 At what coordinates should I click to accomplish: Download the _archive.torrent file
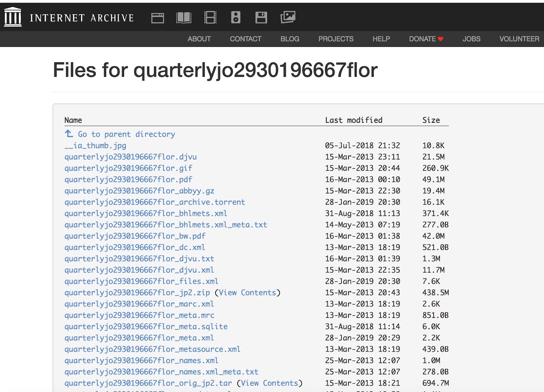click(155, 202)
